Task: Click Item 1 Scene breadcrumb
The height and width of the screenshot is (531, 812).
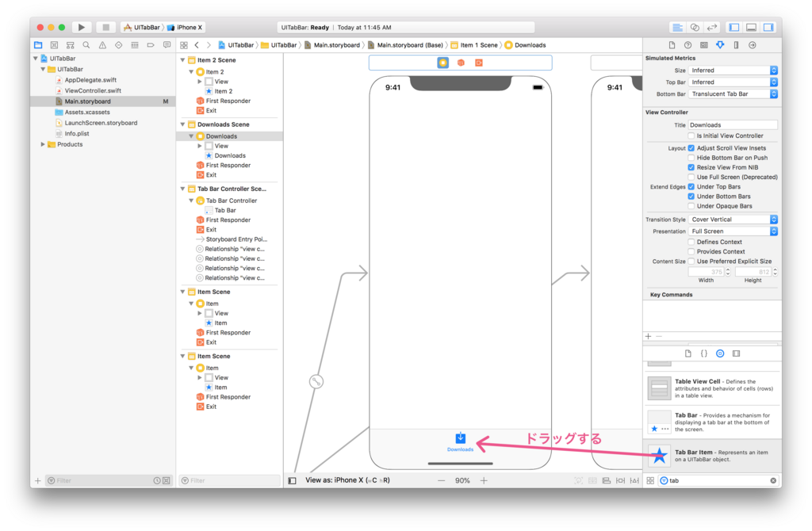Action: point(474,45)
